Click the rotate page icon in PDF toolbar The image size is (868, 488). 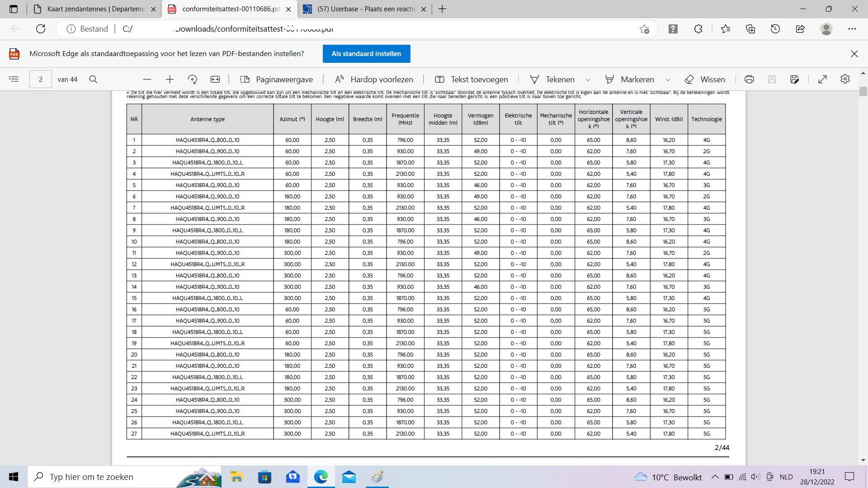(192, 80)
